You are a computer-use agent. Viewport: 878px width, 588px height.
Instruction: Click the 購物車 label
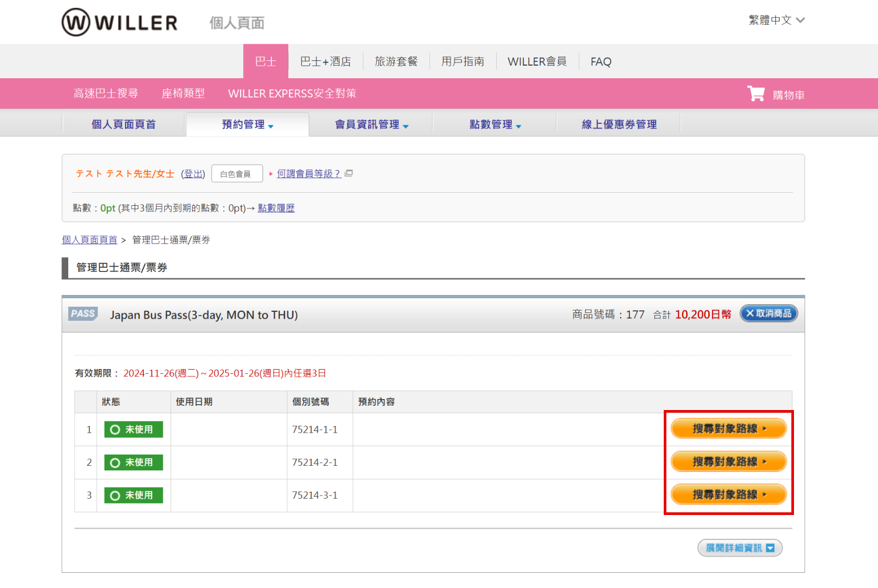point(789,95)
